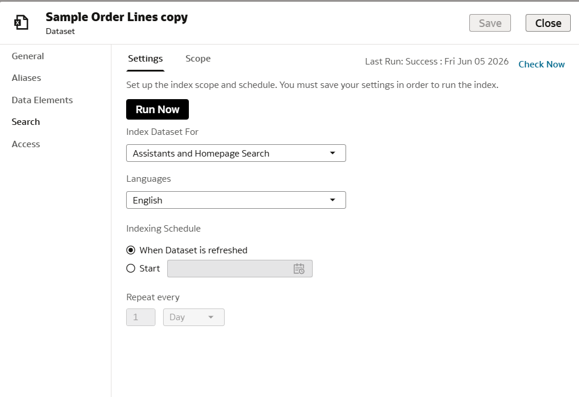Open the Aliases section in sidebar
This screenshot has width=579, height=397.
pos(26,78)
